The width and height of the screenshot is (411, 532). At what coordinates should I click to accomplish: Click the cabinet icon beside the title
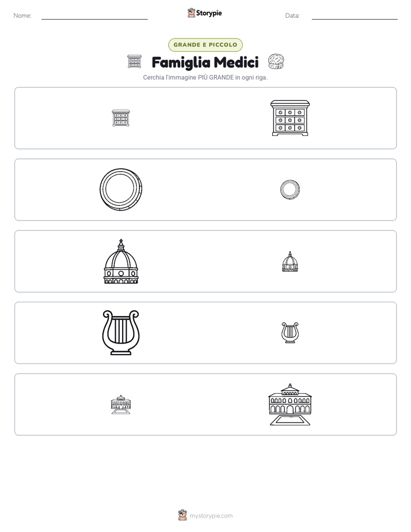click(x=134, y=62)
